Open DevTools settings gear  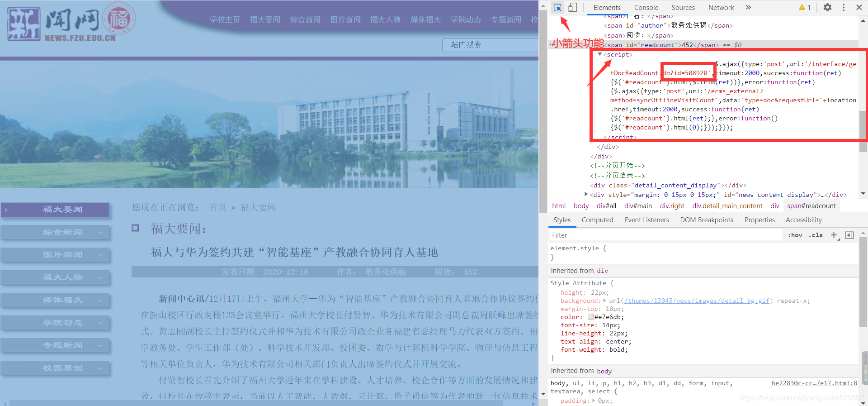click(827, 7)
